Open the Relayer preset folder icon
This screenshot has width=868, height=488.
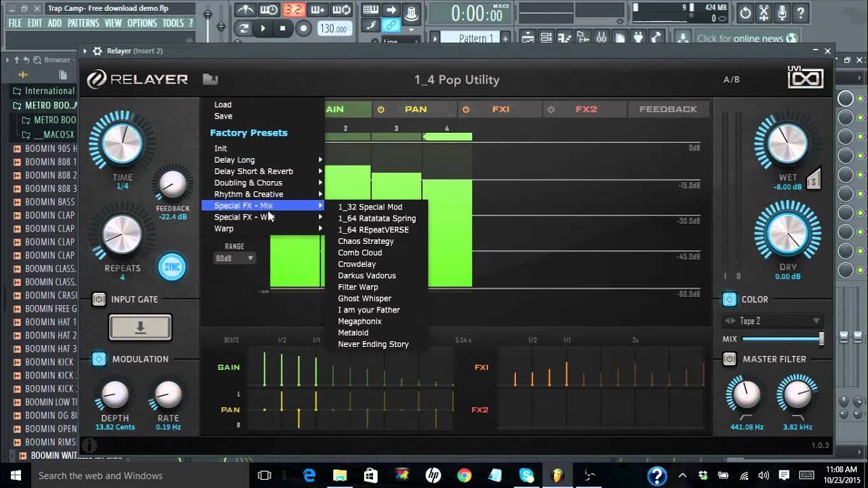pos(210,79)
